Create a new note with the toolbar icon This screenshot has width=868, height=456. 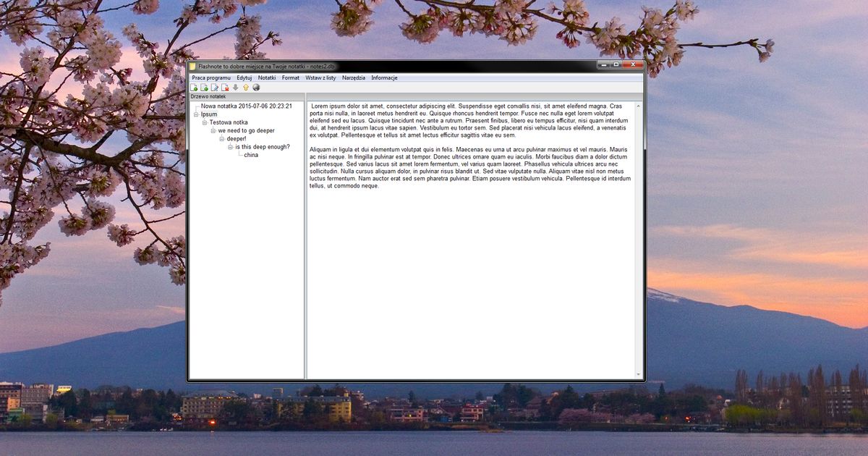(x=194, y=88)
